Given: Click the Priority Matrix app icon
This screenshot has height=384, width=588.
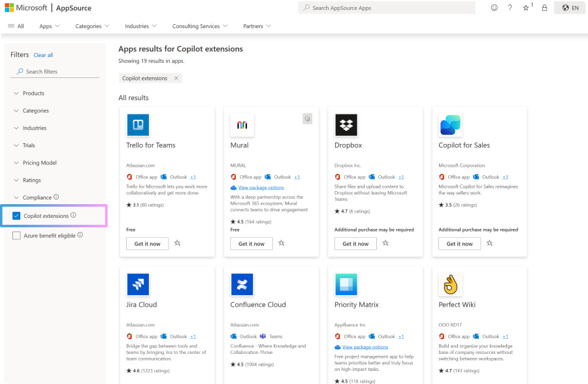Looking at the screenshot, I should pos(346,285).
